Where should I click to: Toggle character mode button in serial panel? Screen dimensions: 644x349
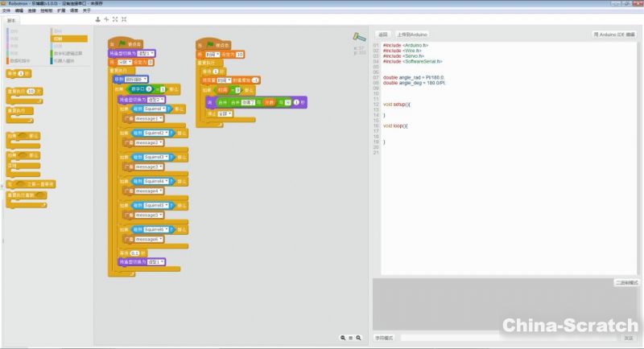pos(384,339)
